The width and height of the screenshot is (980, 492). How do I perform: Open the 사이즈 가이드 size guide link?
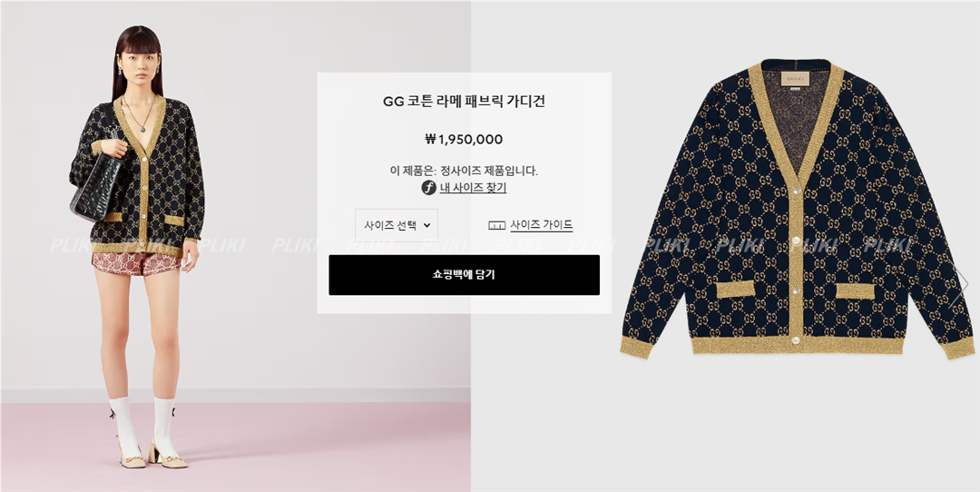(541, 225)
